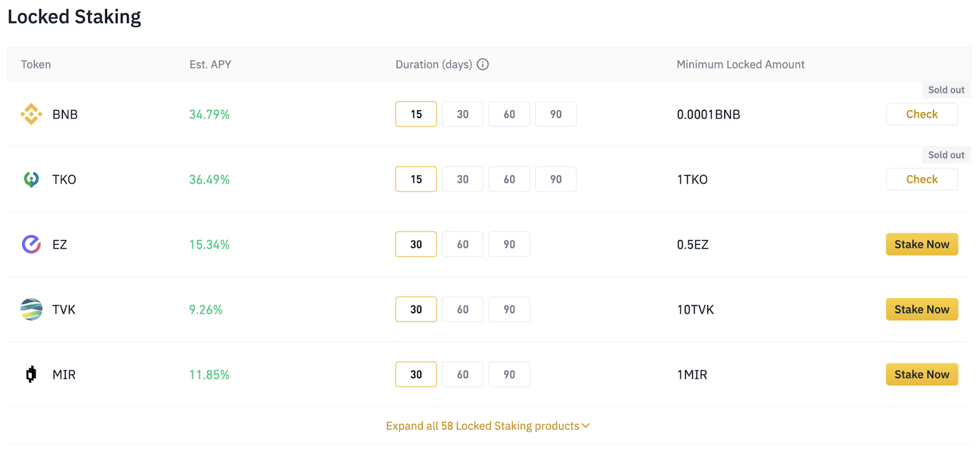
Task: Click the TKO token logo icon
Action: (31, 179)
